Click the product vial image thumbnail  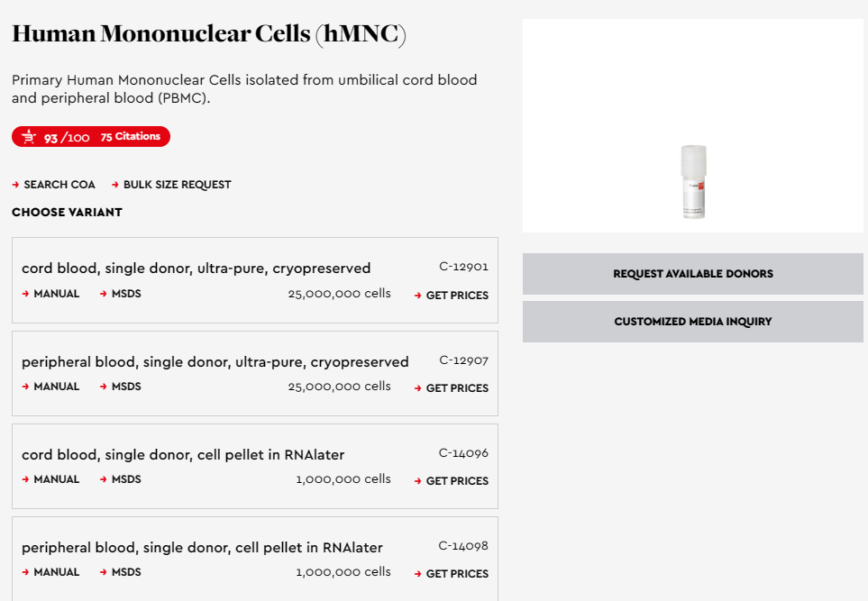693,181
